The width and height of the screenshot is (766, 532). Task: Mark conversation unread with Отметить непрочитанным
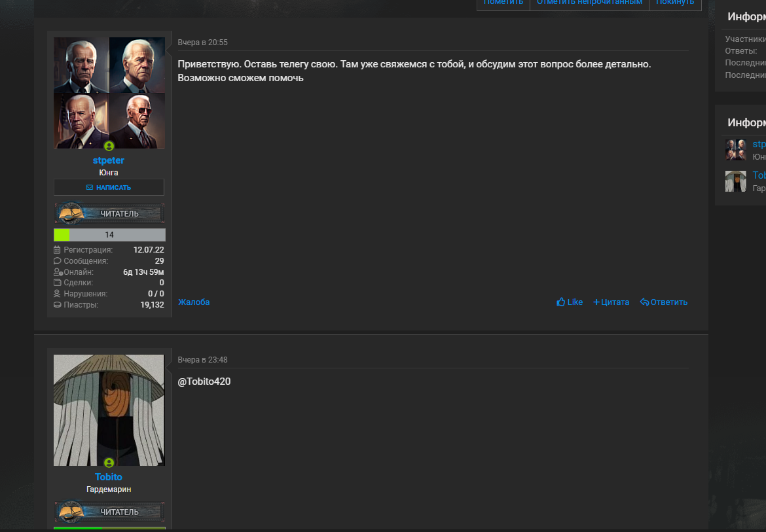pyautogui.click(x=589, y=3)
